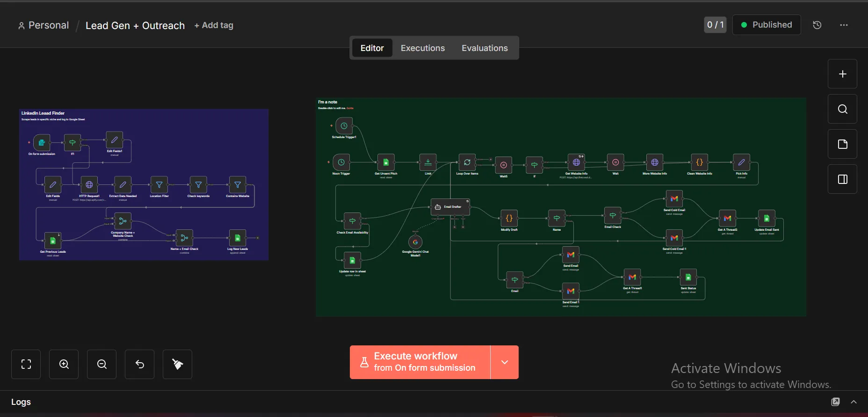The image size is (868, 417).
Task: Select the Check keywords filter node
Action: point(198,185)
